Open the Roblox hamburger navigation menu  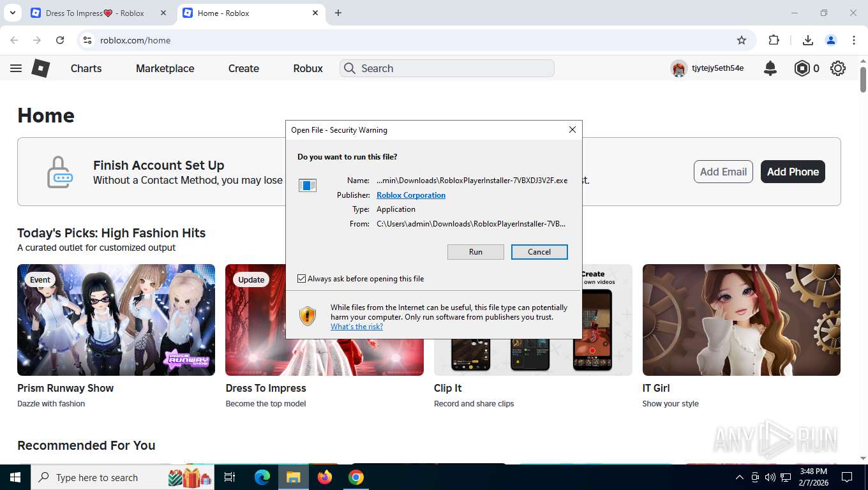point(16,68)
